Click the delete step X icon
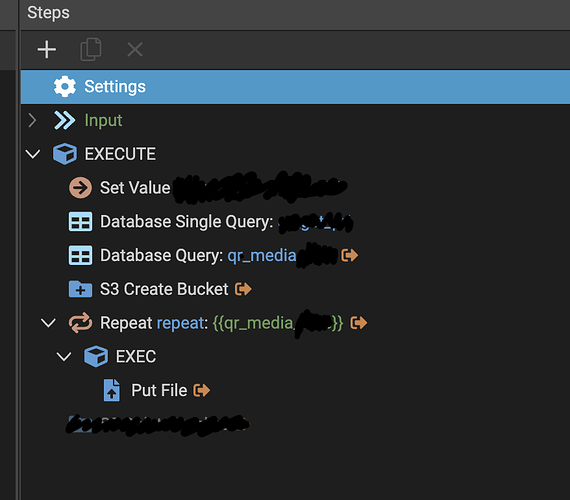Viewport: 570px width, 500px height. tap(135, 49)
